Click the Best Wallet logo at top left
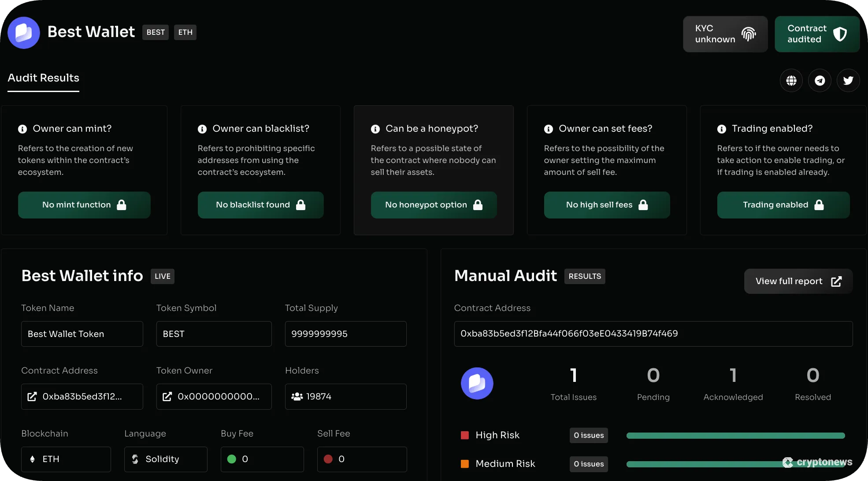This screenshot has height=481, width=868. 24,33
